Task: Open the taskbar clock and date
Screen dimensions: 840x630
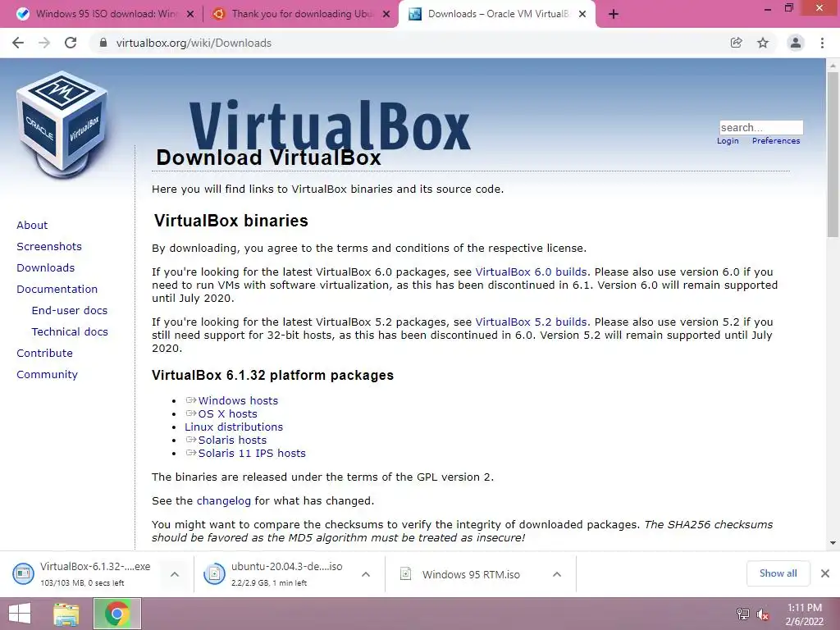Action: [x=804, y=614]
